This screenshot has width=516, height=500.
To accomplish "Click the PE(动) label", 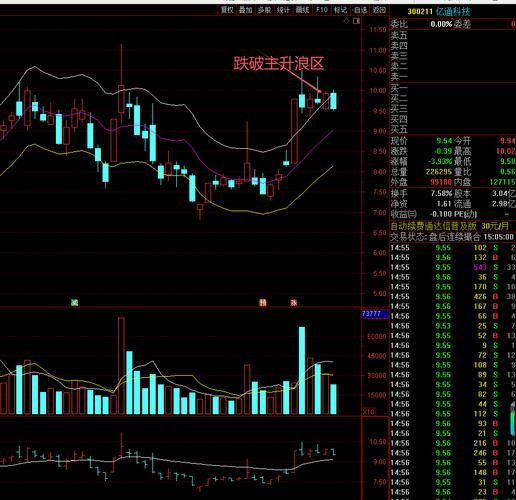I will point(465,214).
